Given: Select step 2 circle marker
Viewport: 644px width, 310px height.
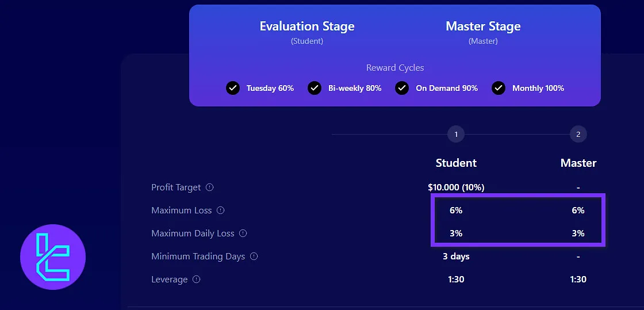Looking at the screenshot, I should [x=578, y=135].
